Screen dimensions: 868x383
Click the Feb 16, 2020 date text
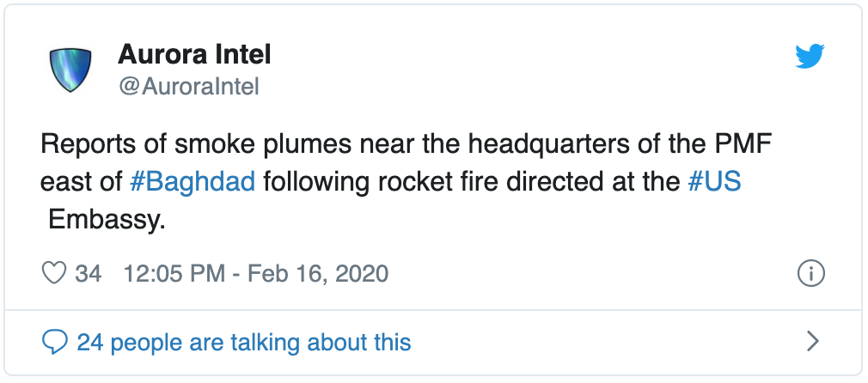(318, 274)
